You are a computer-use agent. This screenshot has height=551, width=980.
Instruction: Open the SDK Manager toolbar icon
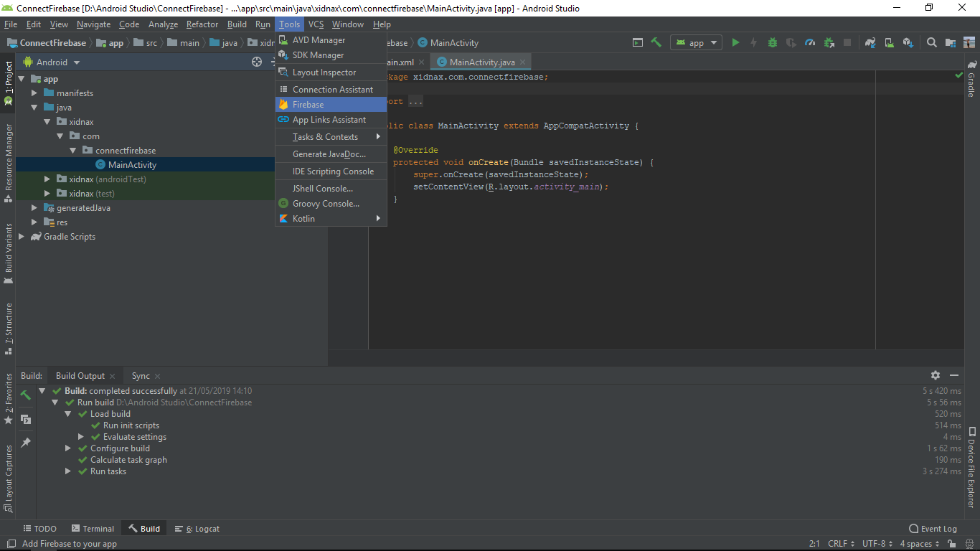point(908,42)
